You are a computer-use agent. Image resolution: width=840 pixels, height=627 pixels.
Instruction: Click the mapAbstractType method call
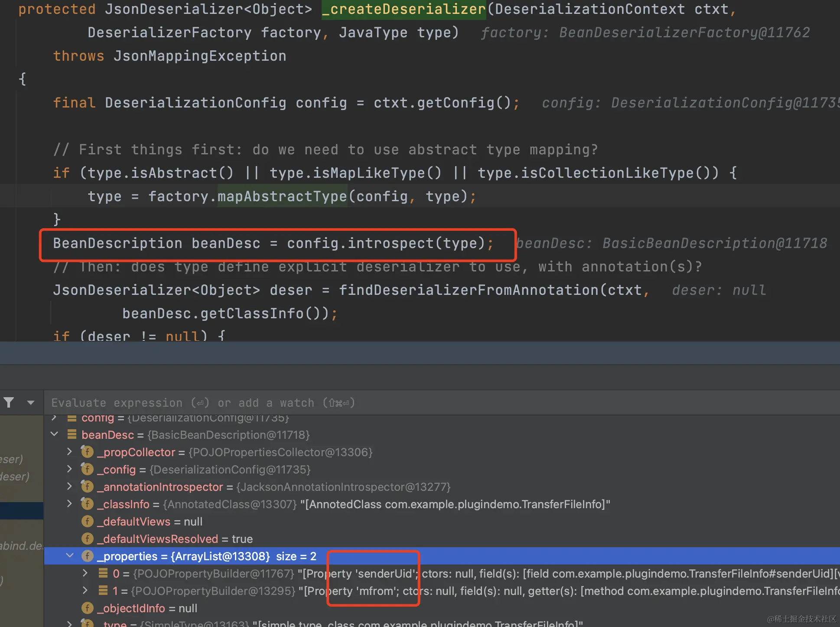(282, 196)
